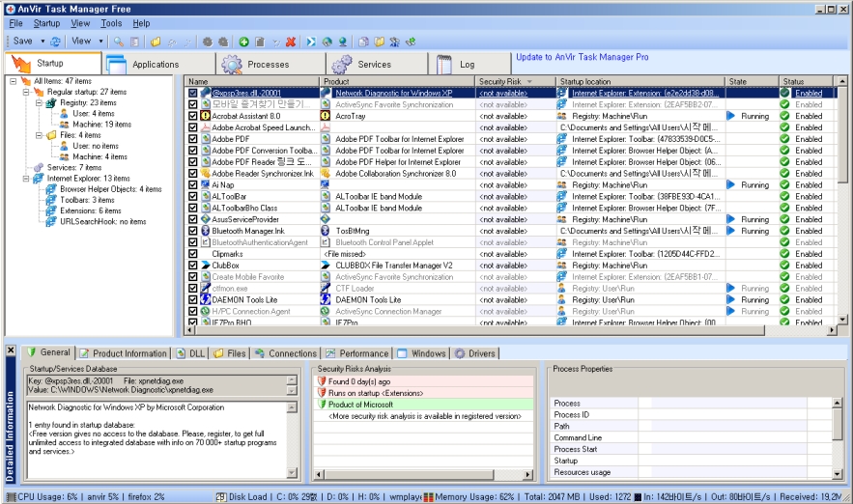Toggle the Clipmarks entry checkbox

tap(192, 254)
